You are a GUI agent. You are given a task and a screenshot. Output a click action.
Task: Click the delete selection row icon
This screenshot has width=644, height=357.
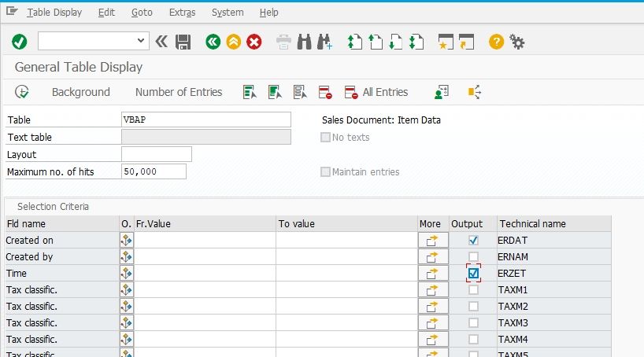[325, 92]
